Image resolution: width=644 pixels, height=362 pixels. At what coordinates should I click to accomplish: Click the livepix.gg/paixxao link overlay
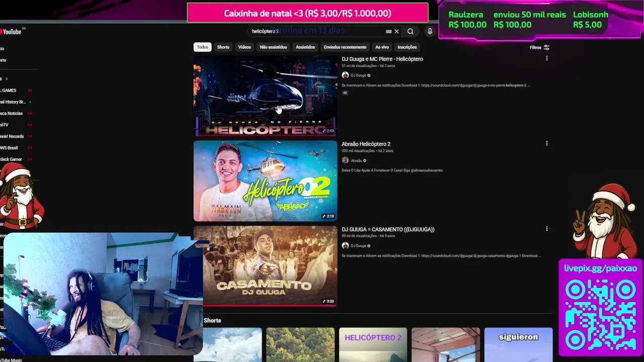(x=600, y=268)
